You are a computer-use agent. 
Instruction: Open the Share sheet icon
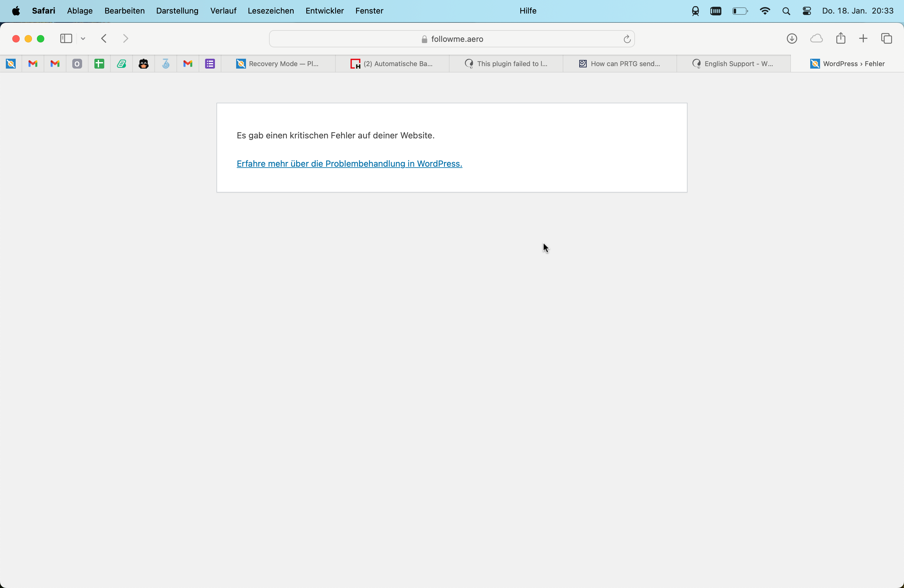coord(841,38)
